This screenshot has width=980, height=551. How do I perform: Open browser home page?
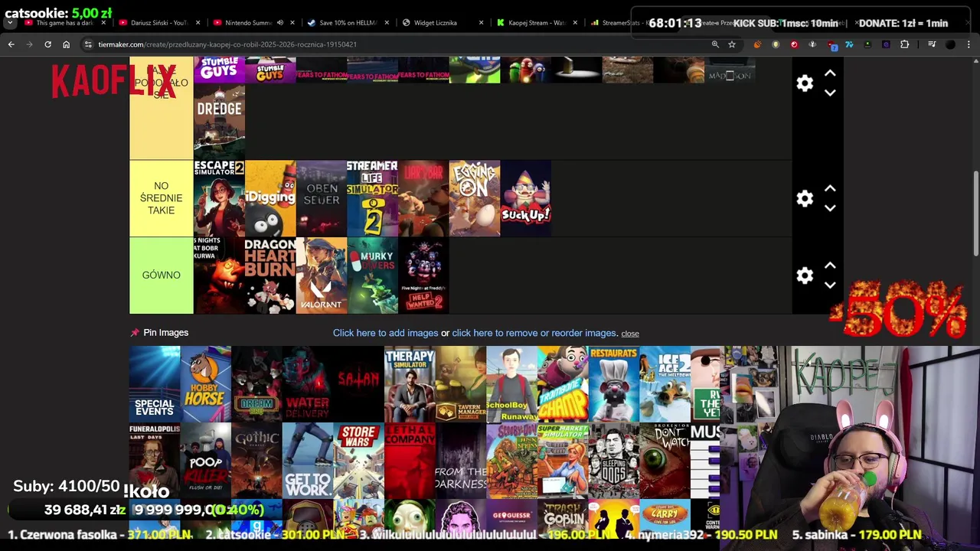[66, 44]
